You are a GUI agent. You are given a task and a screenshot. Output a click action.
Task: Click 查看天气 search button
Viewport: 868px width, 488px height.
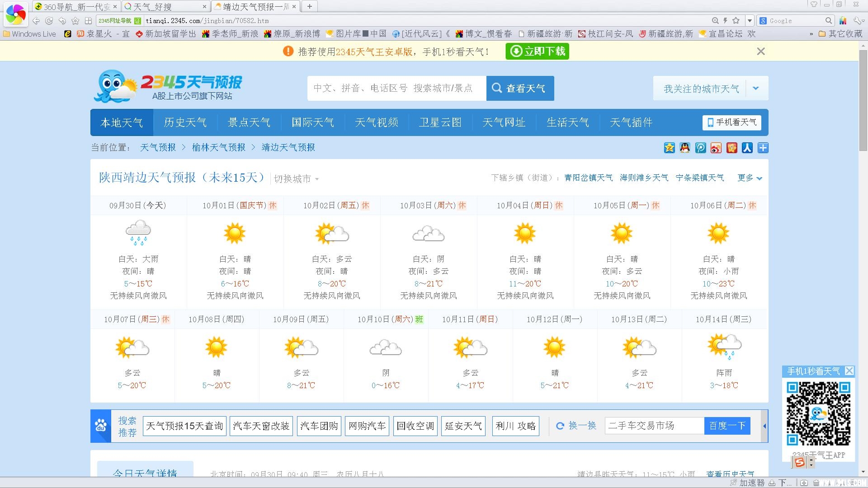click(x=520, y=88)
